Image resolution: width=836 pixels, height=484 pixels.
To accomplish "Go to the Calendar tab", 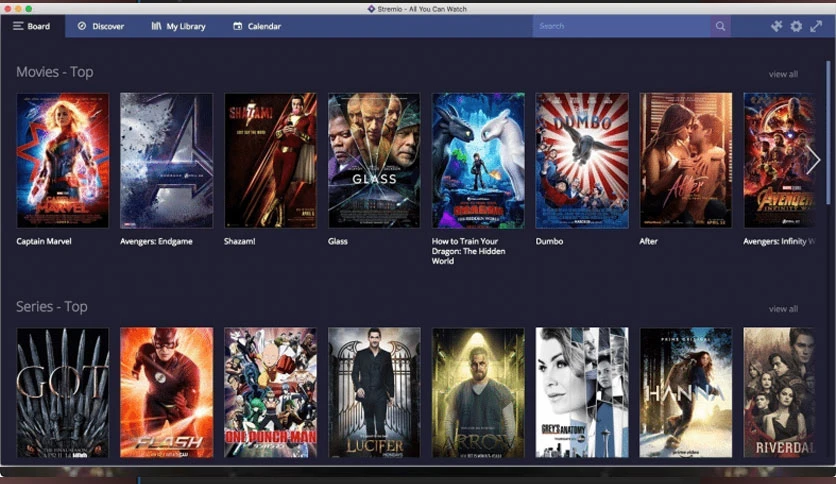I will click(x=257, y=26).
